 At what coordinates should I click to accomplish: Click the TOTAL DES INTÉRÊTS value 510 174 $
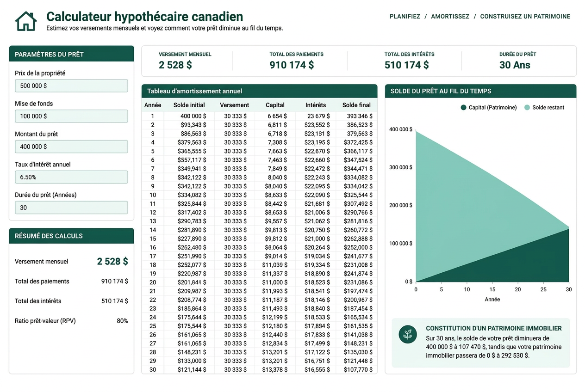pos(407,65)
